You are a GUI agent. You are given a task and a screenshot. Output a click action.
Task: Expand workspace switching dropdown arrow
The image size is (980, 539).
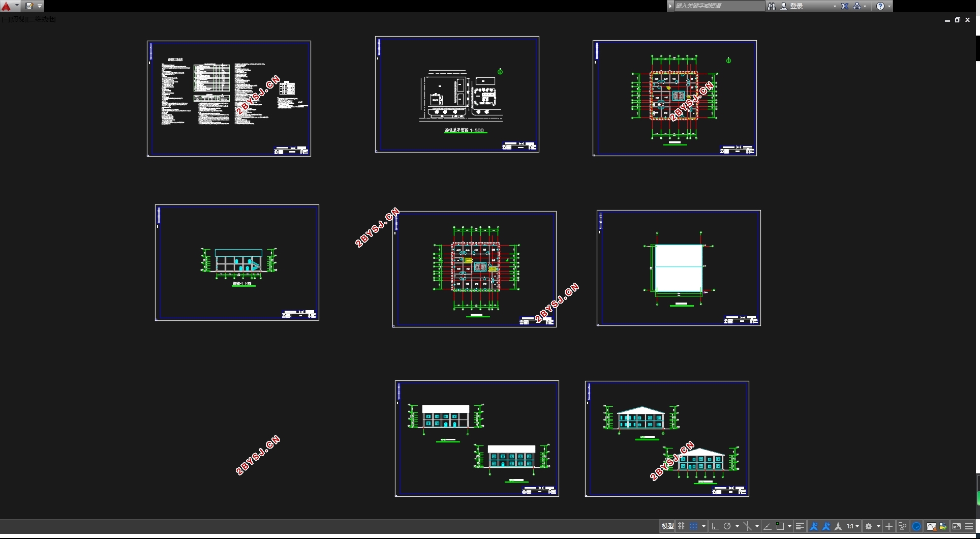coord(878,526)
